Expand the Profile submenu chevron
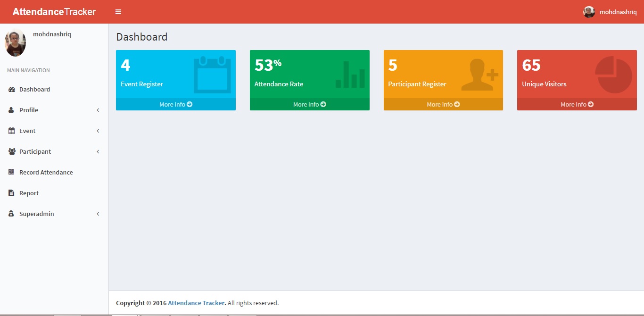Image resolution: width=644 pixels, height=316 pixels. [x=98, y=110]
